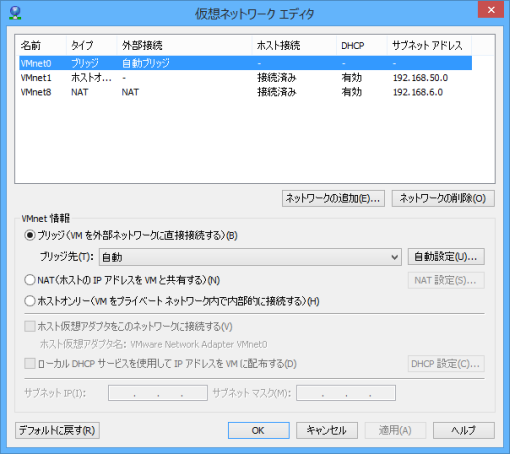Viewport: 510px width, 454px height.
Task: Select the NAT radio button option
Action: click(x=30, y=280)
